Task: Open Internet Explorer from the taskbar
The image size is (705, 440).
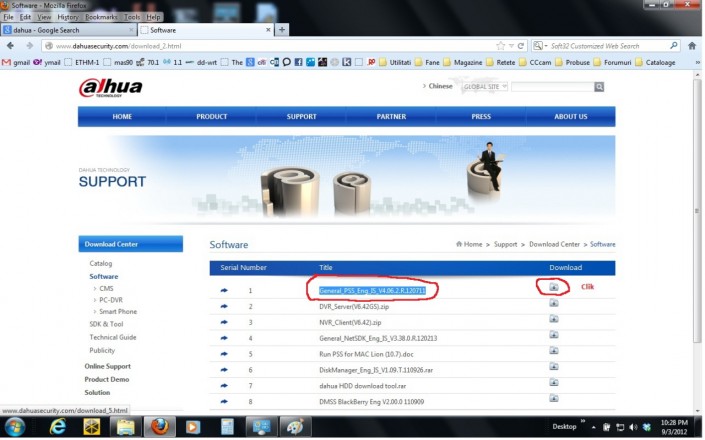Action: coord(56,427)
